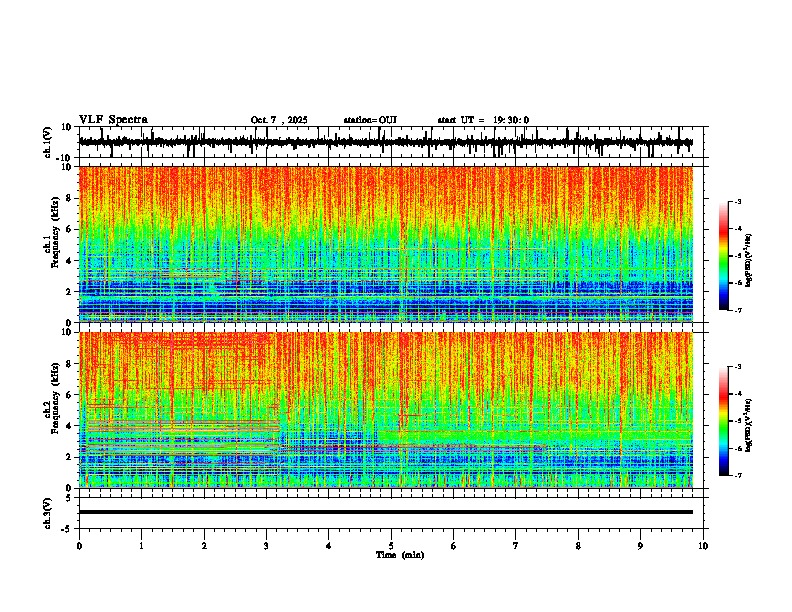
Task: Click time axis tick label "7"
Action: click(x=516, y=546)
